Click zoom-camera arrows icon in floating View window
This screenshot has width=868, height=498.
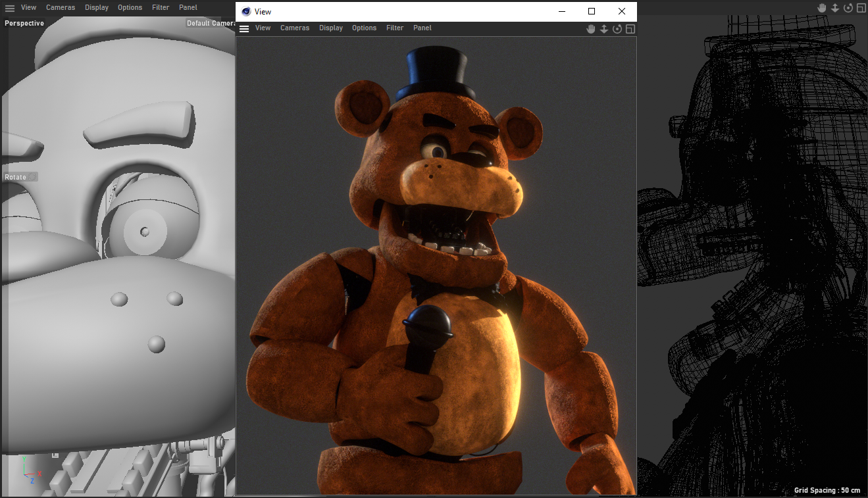tap(604, 29)
